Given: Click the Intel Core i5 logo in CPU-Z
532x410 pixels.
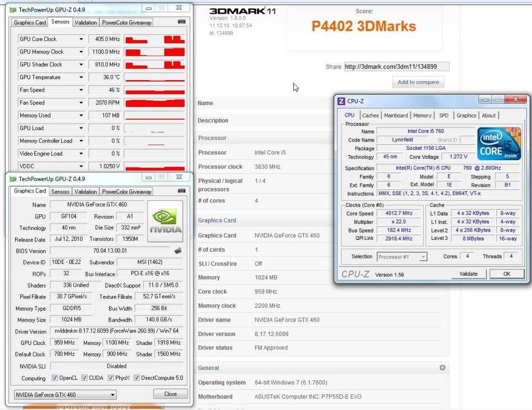Looking at the screenshot, I should [499, 144].
